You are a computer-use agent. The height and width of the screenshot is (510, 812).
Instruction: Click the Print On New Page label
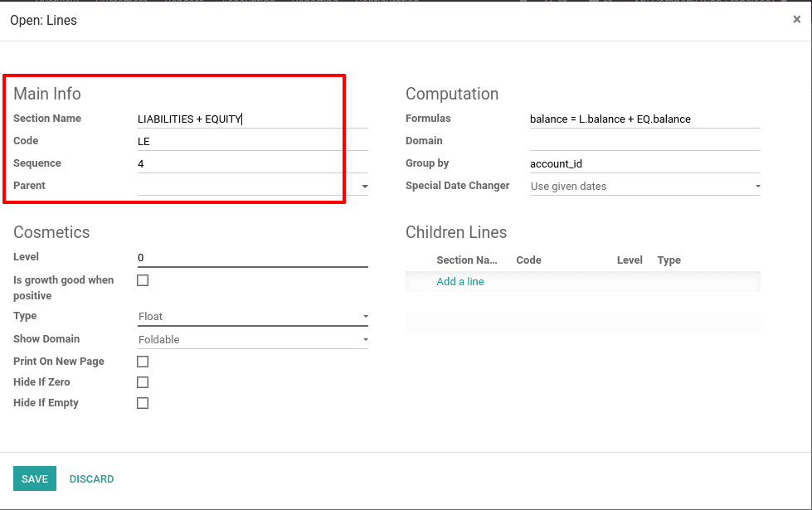pyautogui.click(x=59, y=362)
